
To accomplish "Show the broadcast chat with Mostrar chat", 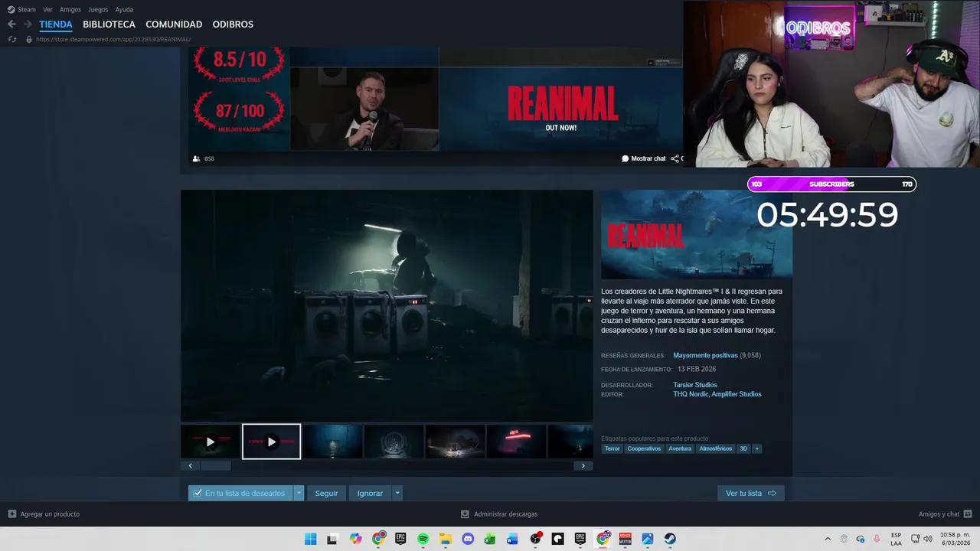I will (x=643, y=158).
